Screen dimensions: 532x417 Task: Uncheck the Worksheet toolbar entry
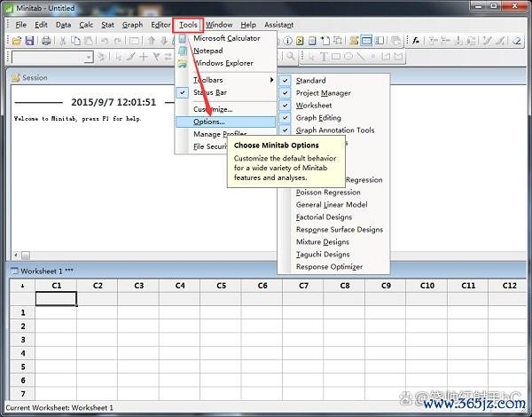click(x=286, y=106)
